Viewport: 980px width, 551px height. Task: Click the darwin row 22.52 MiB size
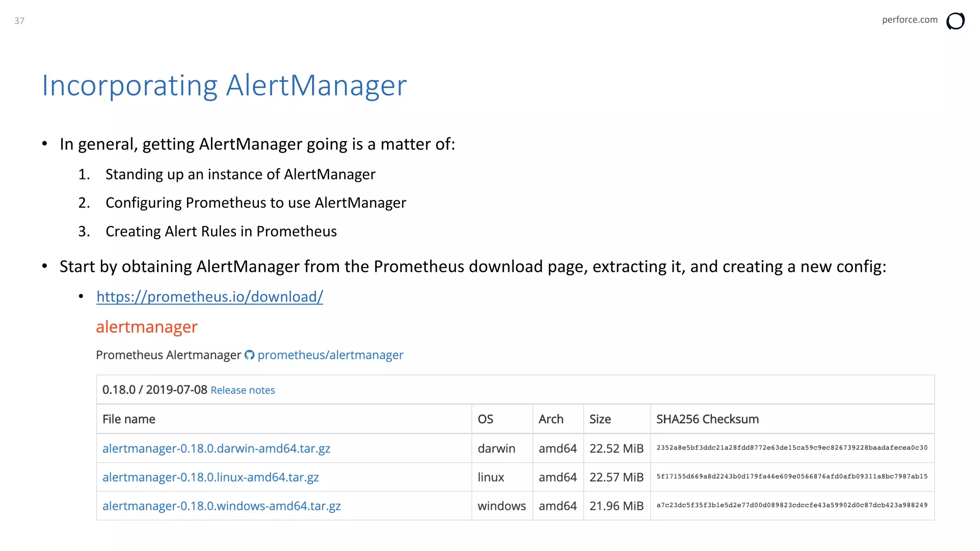616,449
